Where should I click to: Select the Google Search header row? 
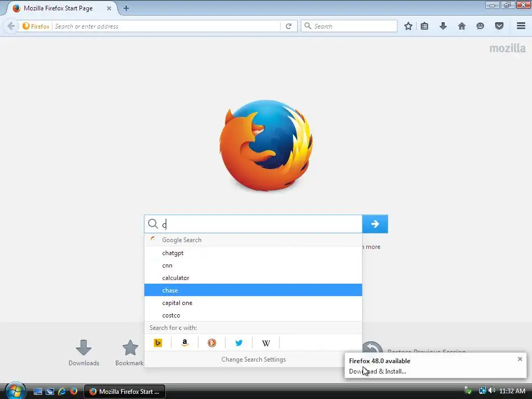click(253, 240)
